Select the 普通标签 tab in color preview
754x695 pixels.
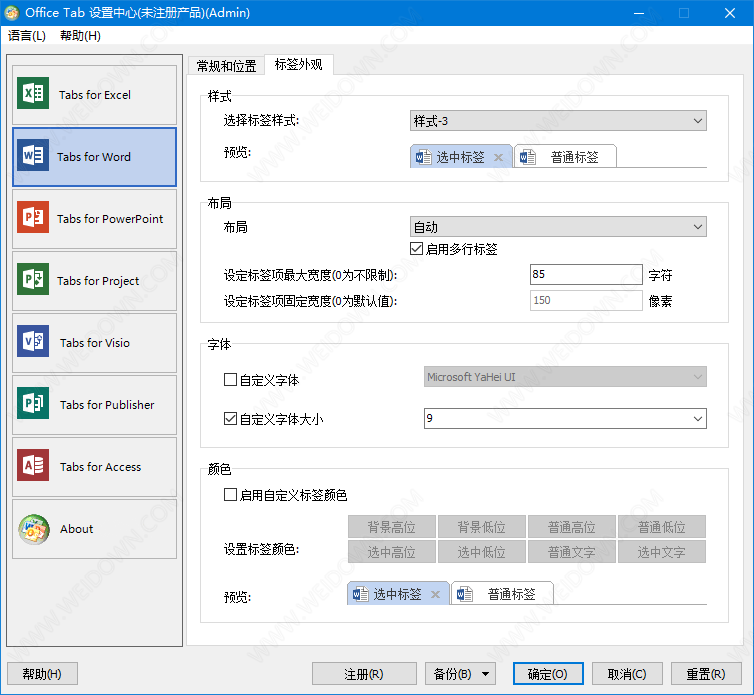[x=503, y=594]
